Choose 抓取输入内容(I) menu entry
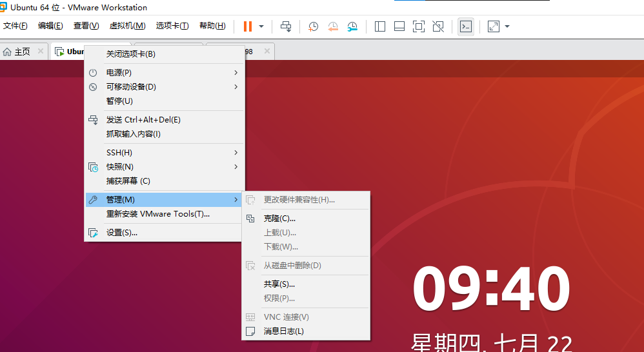 [165, 134]
